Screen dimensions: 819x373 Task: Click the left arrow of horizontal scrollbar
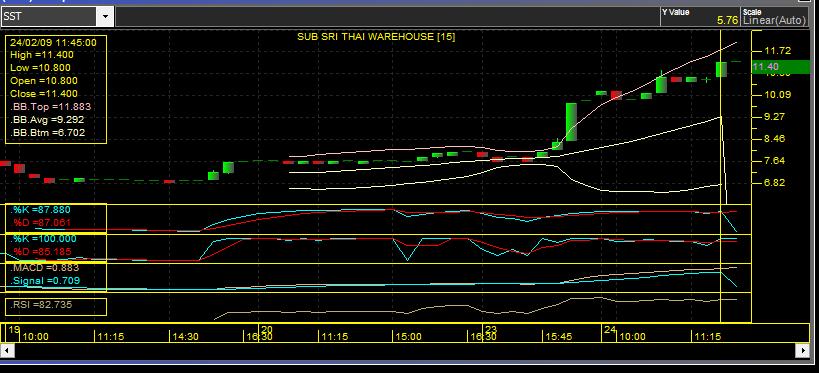point(7,351)
